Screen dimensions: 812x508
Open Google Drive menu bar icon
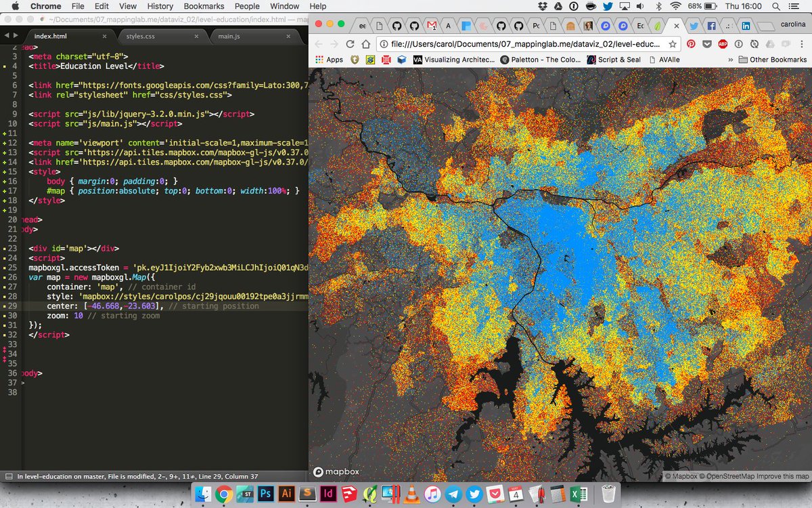[x=558, y=6]
